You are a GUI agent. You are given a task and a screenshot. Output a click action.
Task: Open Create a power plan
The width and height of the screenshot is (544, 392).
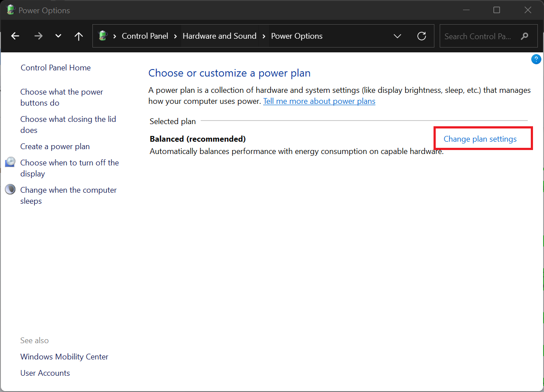pyautogui.click(x=55, y=147)
